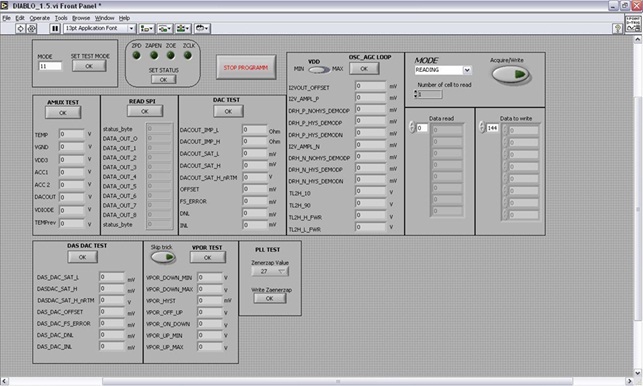Click OK under Write Zaenerzap
Viewport: 643px width, 386px height.
[269, 299]
